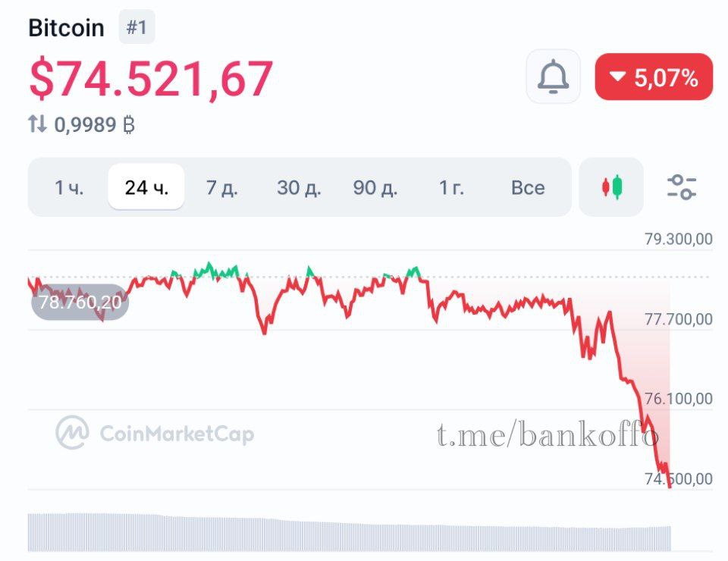Screen dimensions: 728x561
Task: Switch chart to 7 д. range
Action: coord(222,187)
